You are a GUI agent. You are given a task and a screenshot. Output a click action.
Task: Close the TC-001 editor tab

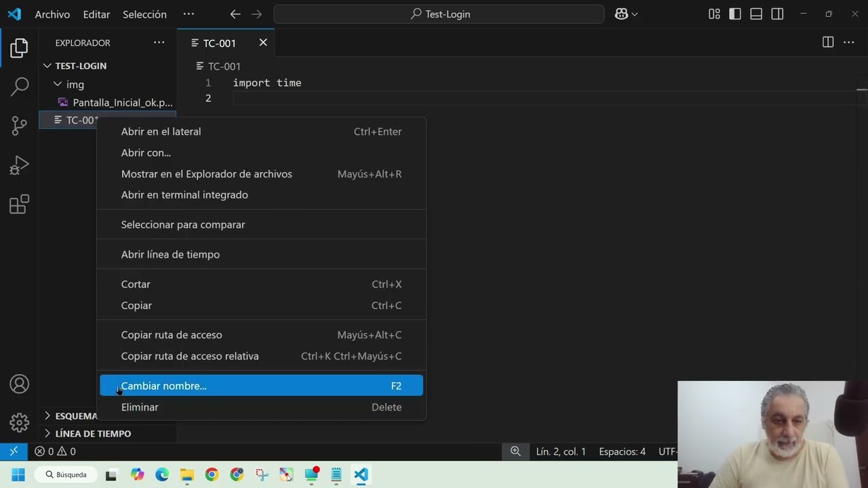coord(263,42)
